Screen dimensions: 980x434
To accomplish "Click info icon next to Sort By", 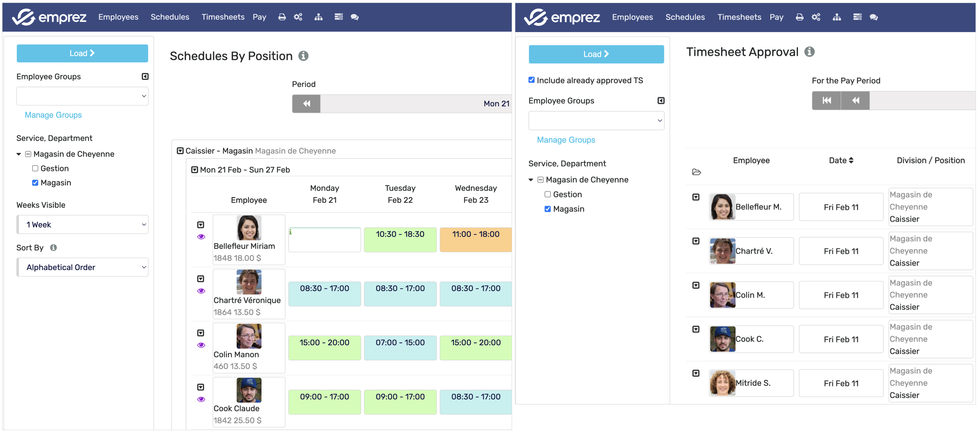I will (x=54, y=248).
